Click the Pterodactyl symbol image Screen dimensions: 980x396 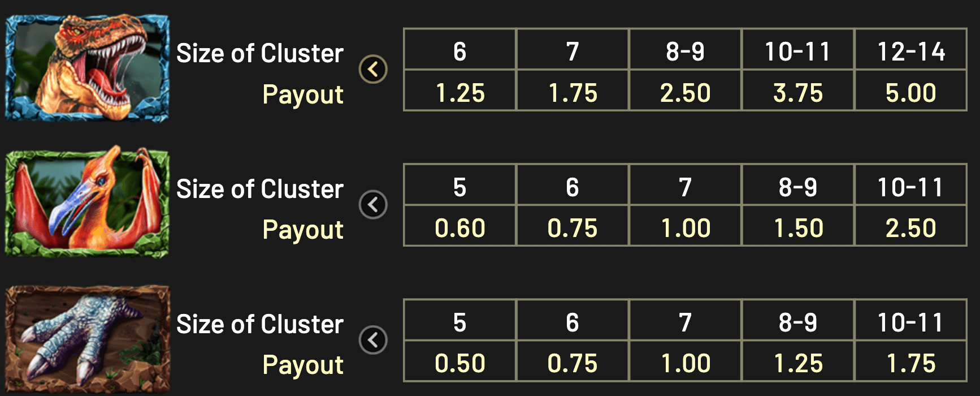(x=87, y=204)
